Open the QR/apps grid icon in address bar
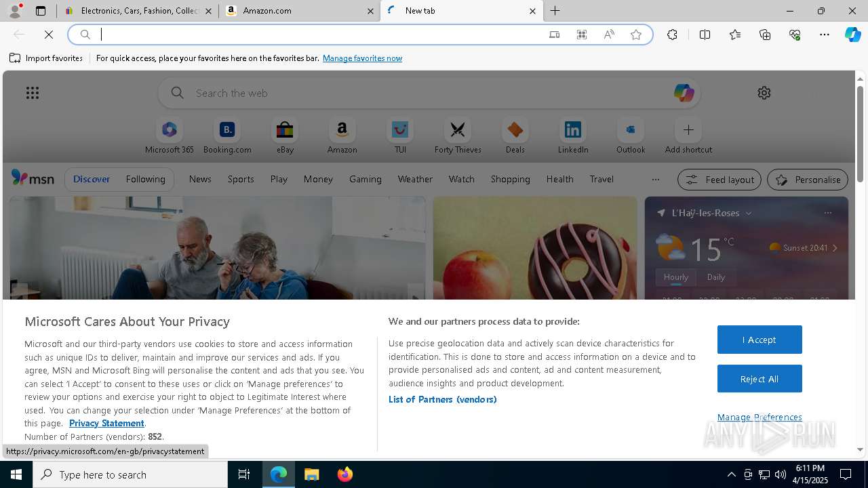The height and width of the screenshot is (488, 868). [x=582, y=35]
